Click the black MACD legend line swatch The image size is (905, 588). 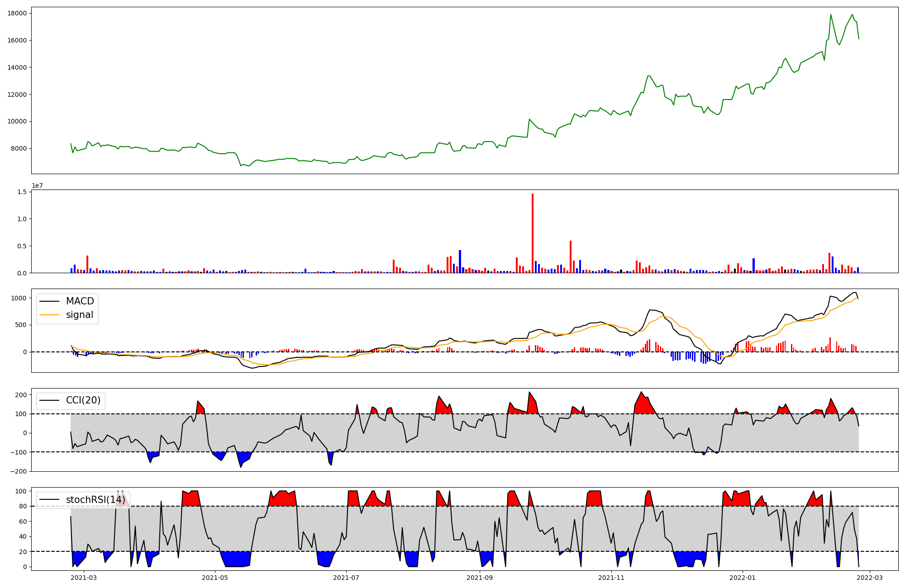click(x=49, y=301)
